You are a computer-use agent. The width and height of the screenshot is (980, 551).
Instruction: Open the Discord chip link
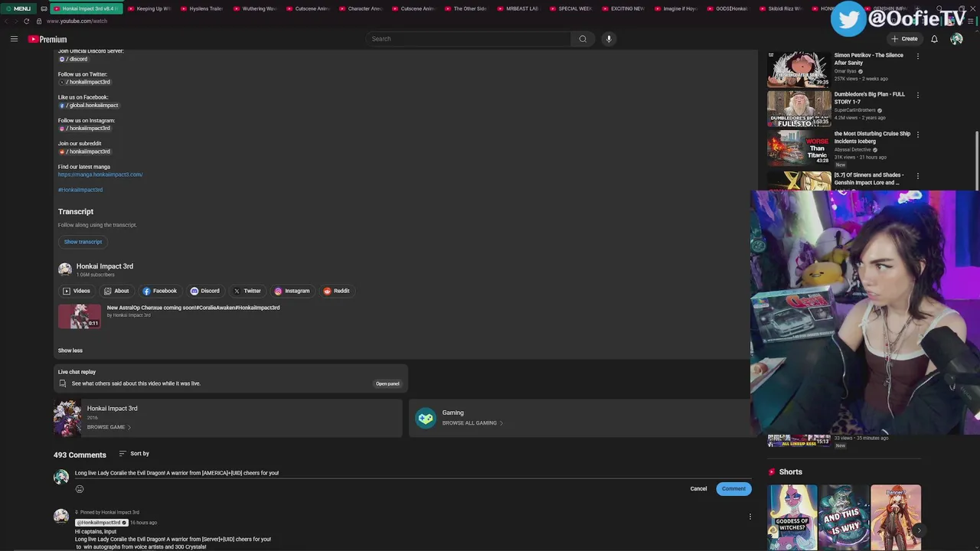pyautogui.click(x=205, y=291)
